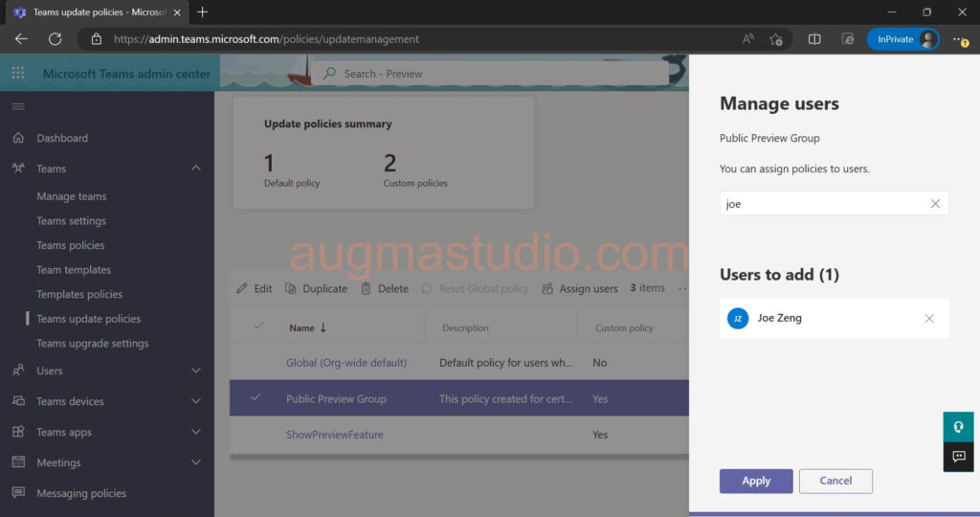The height and width of the screenshot is (517, 980).
Task: Open the help headset icon
Action: point(958,427)
